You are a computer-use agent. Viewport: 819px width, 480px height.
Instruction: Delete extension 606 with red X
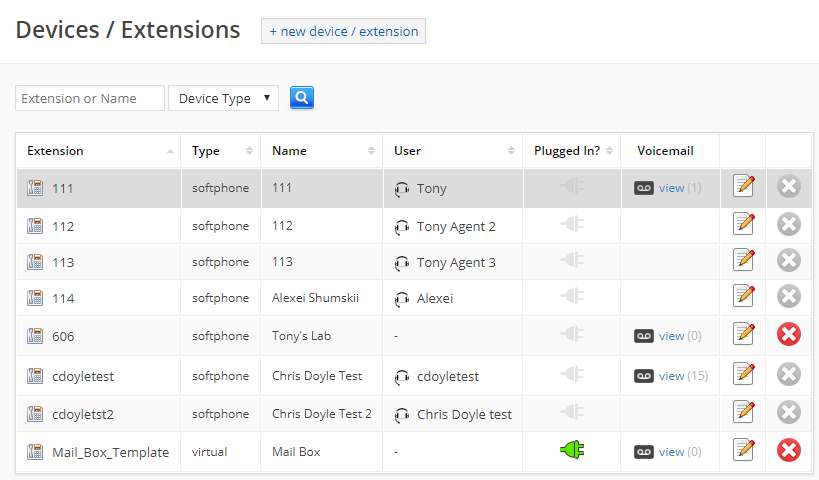(789, 335)
